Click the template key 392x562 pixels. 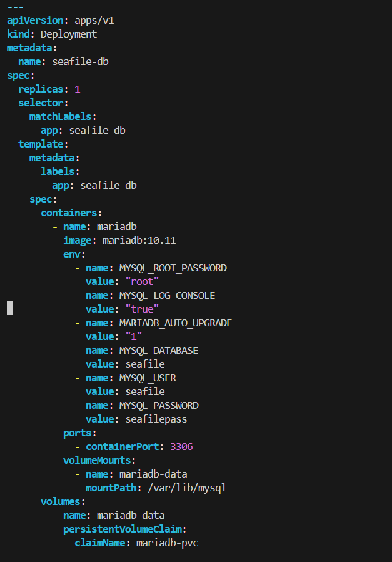[x=41, y=144]
